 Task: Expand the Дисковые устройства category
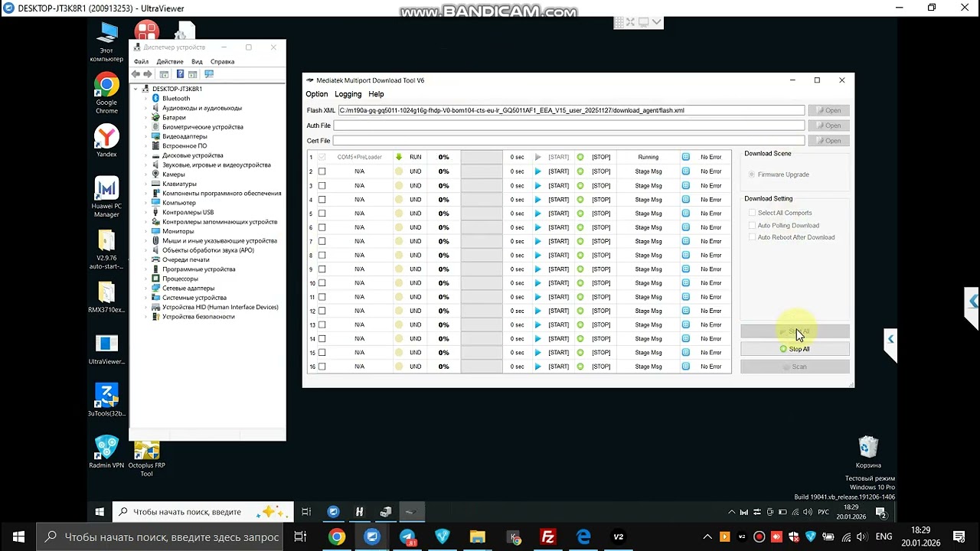coord(145,155)
